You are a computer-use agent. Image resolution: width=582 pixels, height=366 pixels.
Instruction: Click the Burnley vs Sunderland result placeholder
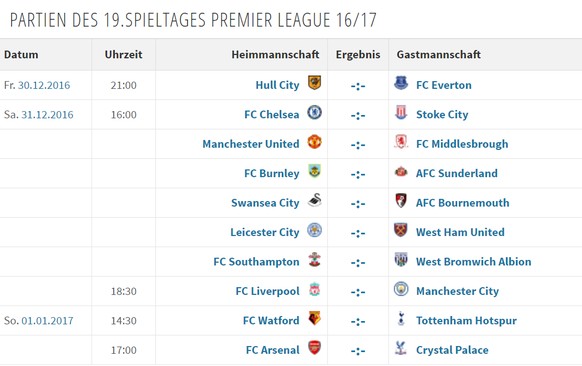[358, 174]
